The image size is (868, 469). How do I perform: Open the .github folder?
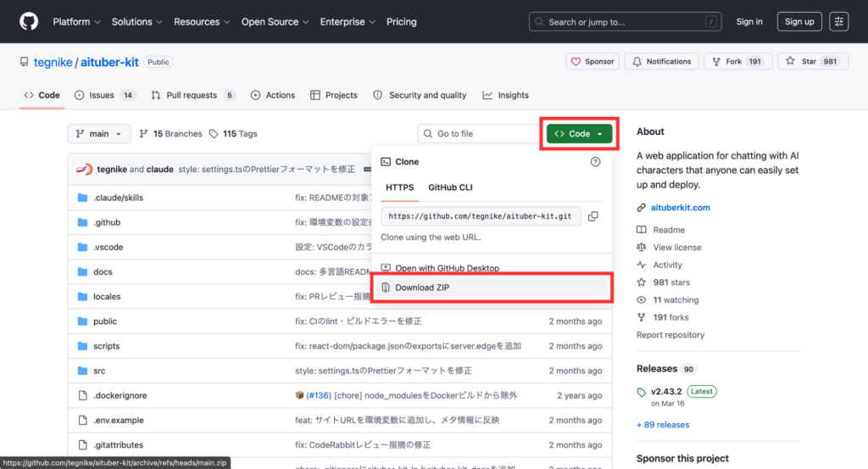pos(107,222)
